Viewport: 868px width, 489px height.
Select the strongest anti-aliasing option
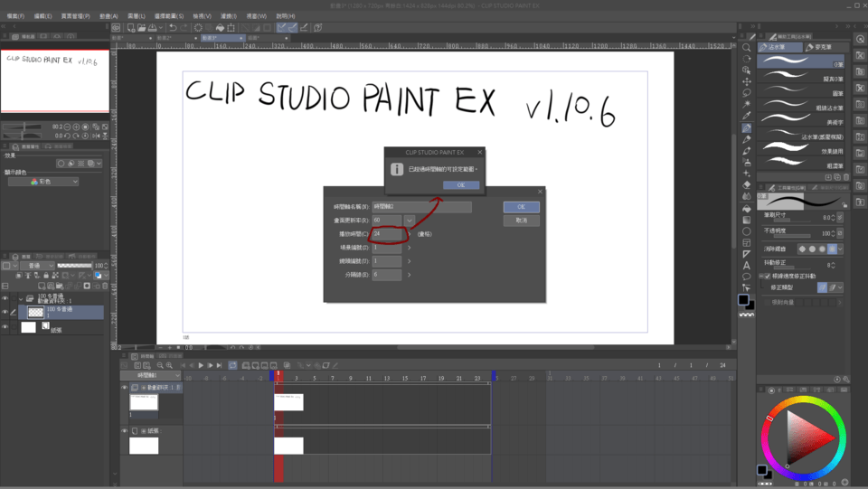click(832, 249)
